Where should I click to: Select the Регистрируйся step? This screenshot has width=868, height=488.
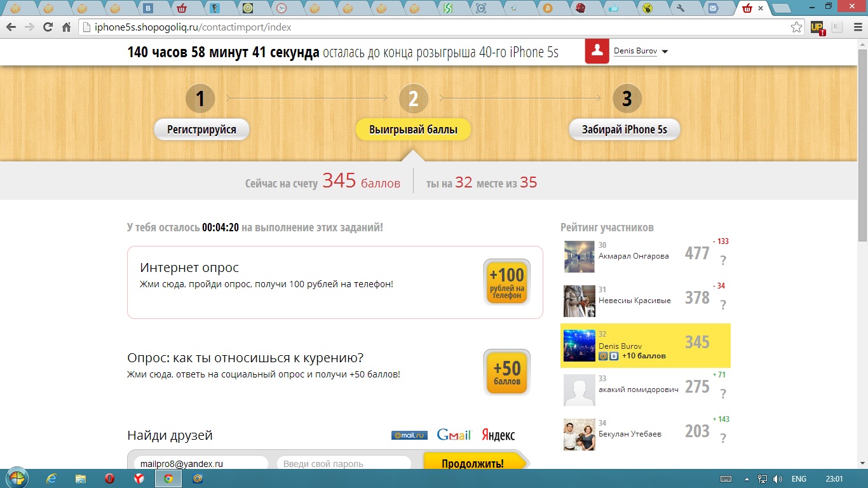(x=201, y=130)
